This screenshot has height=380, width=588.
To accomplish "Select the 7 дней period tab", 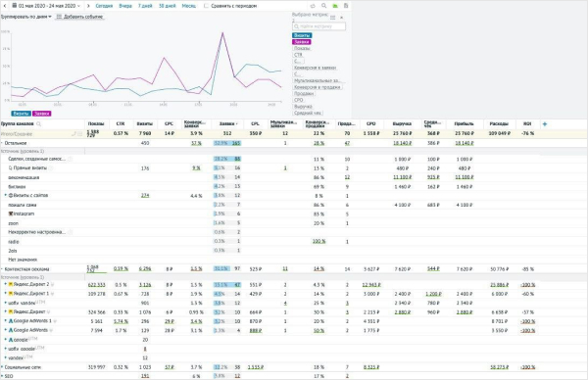I will tap(145, 6).
